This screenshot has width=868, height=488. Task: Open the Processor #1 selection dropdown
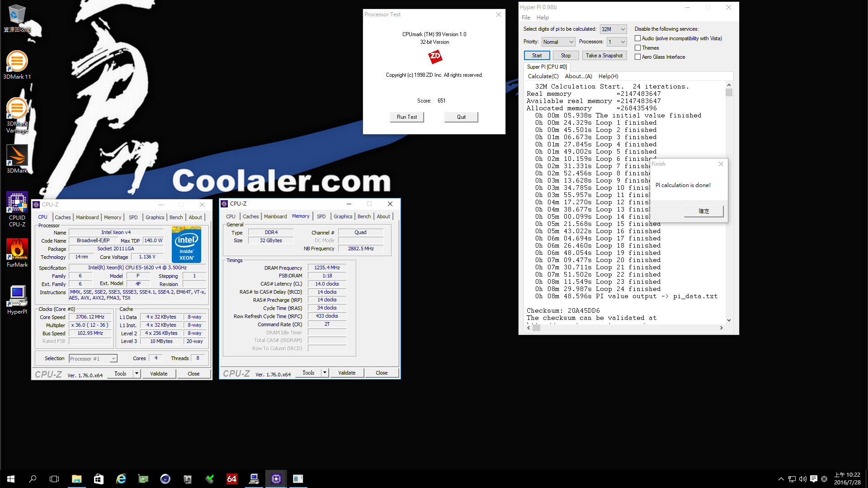point(93,358)
